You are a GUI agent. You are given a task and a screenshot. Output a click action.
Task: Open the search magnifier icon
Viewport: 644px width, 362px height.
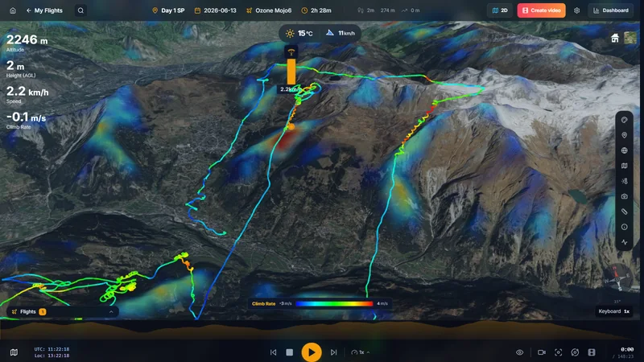pos(80,10)
